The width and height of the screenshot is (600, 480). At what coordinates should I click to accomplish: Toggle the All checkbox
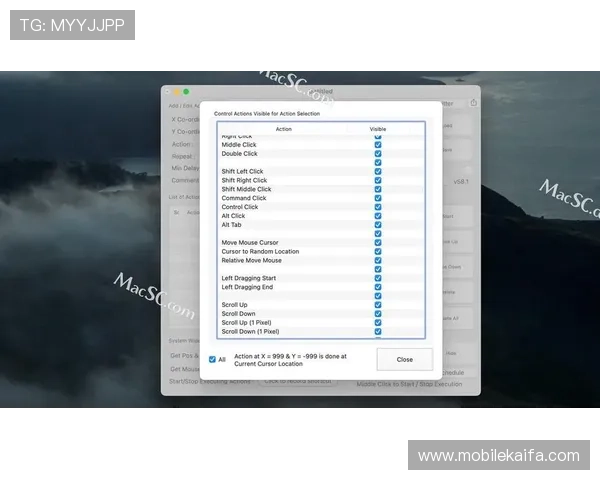point(212,359)
